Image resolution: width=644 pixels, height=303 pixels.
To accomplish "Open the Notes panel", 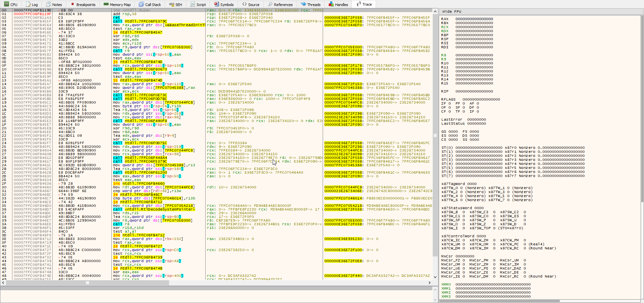I will pyautogui.click(x=54, y=4).
